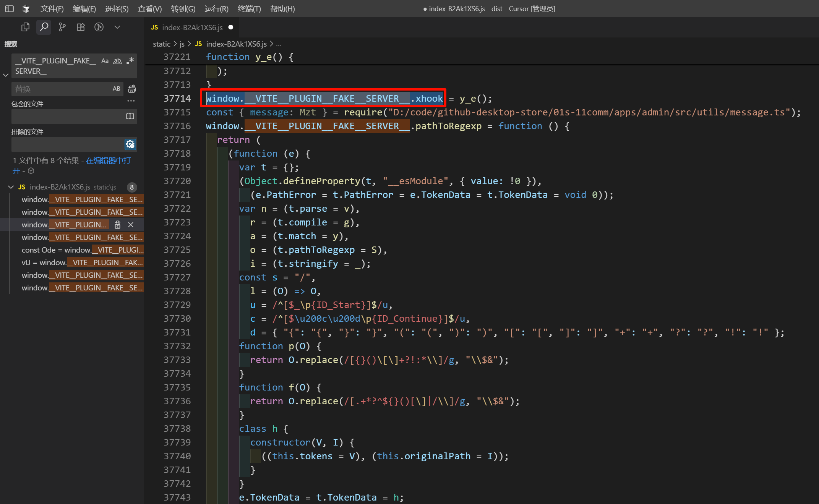Open the Explorer files view icon

click(25, 27)
